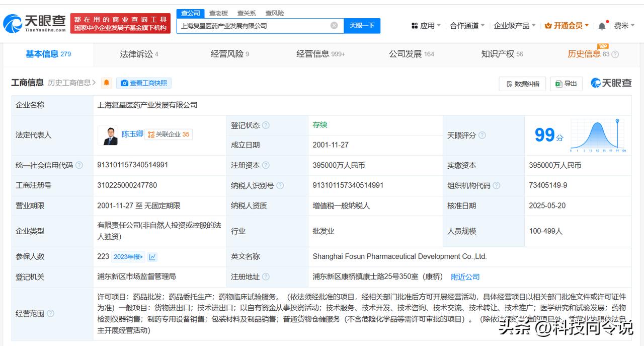The height and width of the screenshot is (346, 644).
Task: Expand 历史工商信息 link
Action: (71, 83)
